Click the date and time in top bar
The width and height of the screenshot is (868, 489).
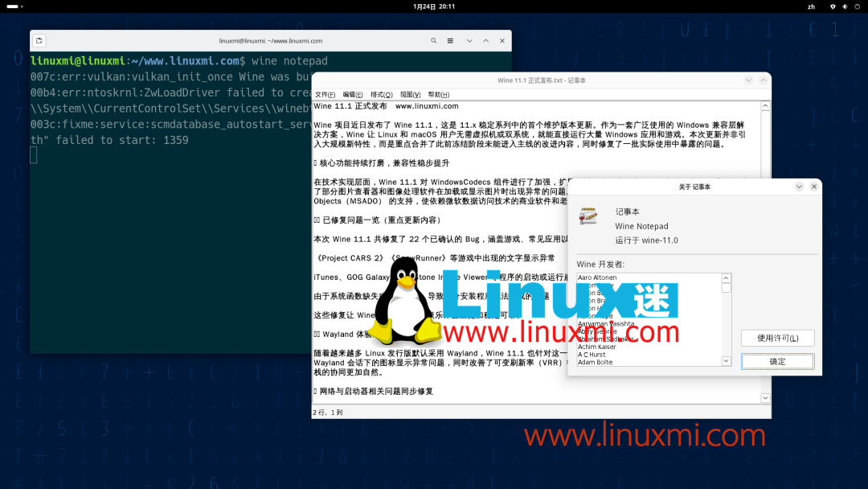point(434,6)
